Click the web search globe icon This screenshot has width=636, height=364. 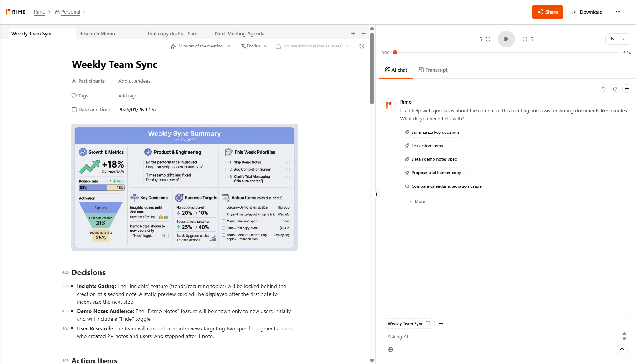390,349
